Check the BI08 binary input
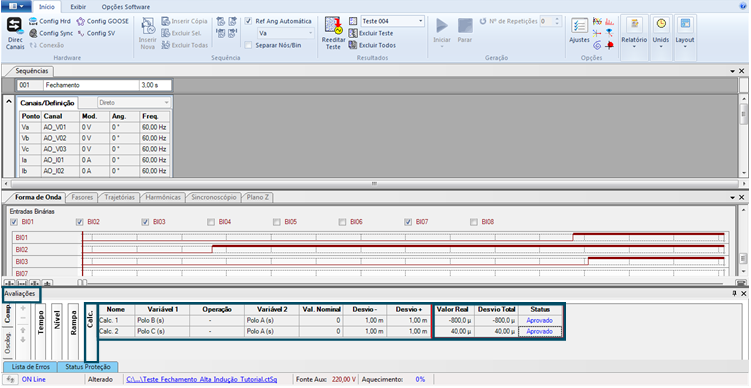 474,222
